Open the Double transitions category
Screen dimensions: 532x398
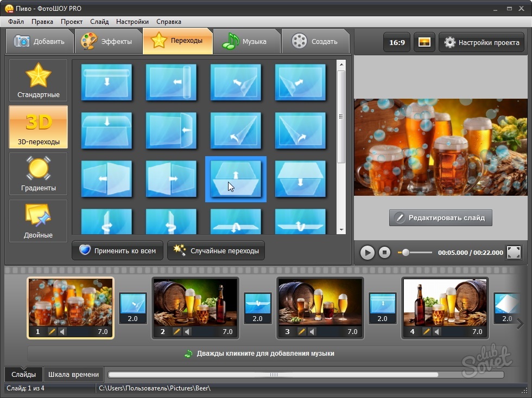[38, 221]
